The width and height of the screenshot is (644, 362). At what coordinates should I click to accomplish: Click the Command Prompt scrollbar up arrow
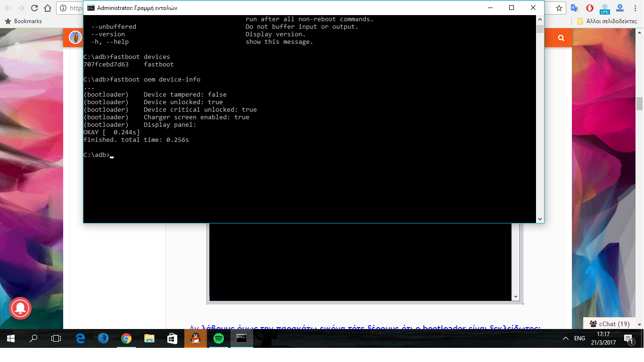[540, 19]
